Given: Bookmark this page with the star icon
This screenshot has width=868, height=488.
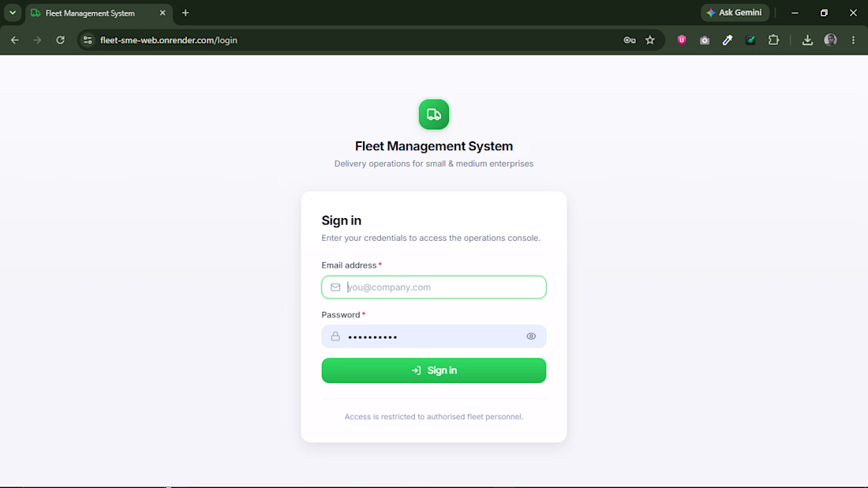Looking at the screenshot, I should coord(650,40).
